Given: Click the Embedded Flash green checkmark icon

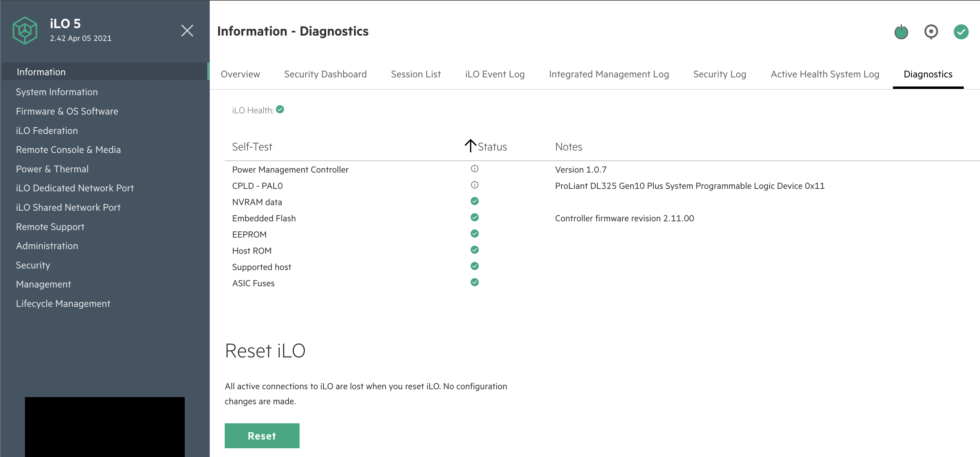Looking at the screenshot, I should click(x=475, y=218).
